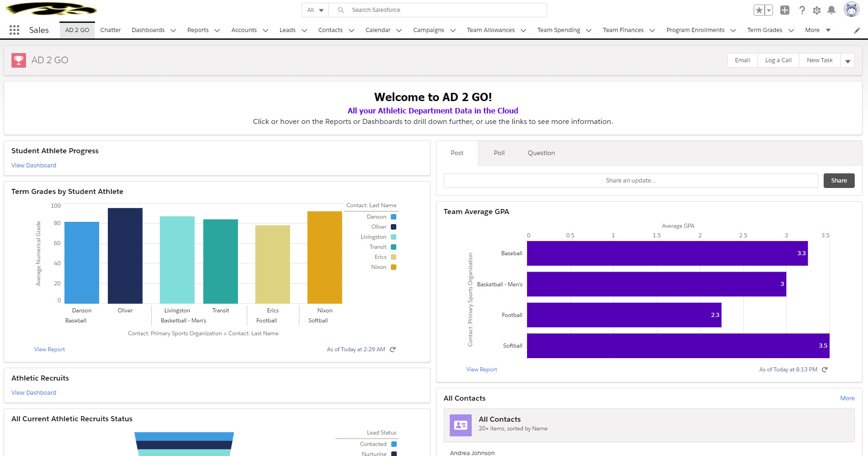The width and height of the screenshot is (868, 456).
Task: Click the AD 2 GO trophy icon
Action: [x=19, y=60]
